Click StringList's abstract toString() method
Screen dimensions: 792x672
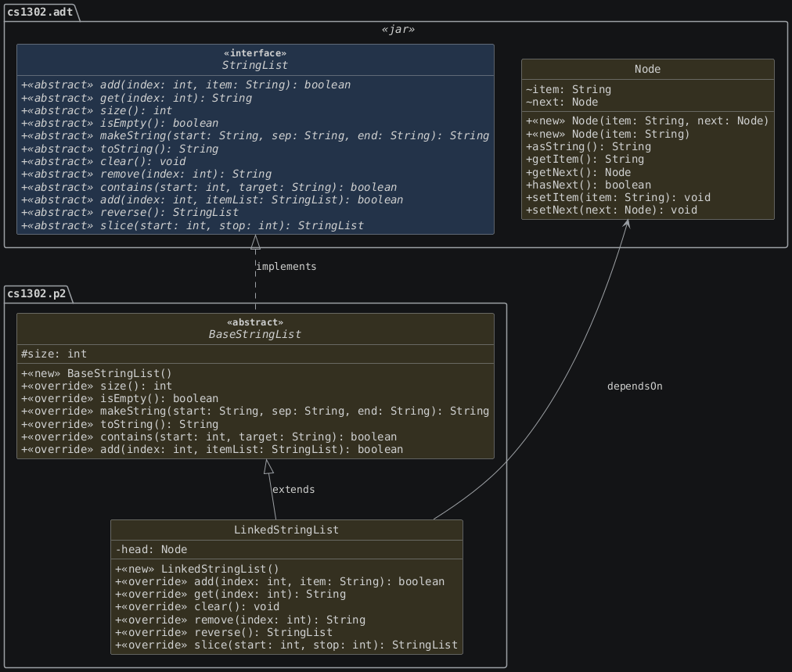(120, 149)
